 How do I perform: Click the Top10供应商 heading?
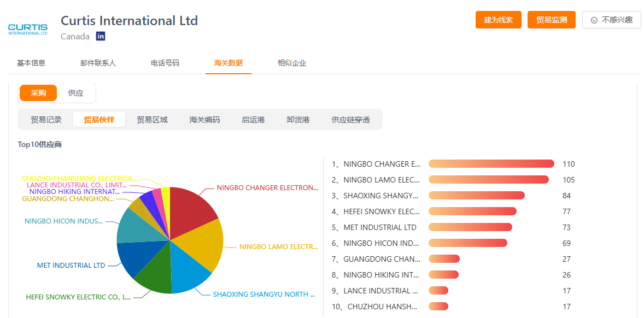(x=40, y=144)
